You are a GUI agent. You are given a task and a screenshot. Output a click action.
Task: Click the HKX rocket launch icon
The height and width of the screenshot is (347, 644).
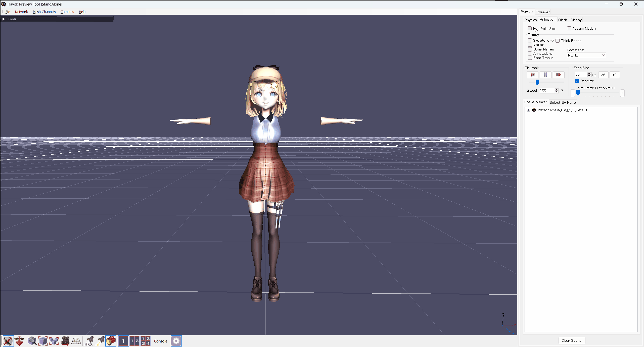[89, 341]
